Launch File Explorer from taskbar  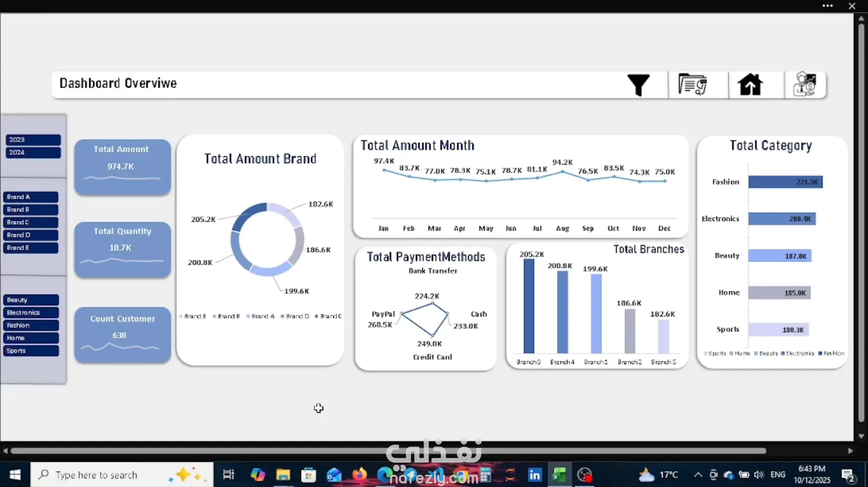pyautogui.click(x=283, y=475)
